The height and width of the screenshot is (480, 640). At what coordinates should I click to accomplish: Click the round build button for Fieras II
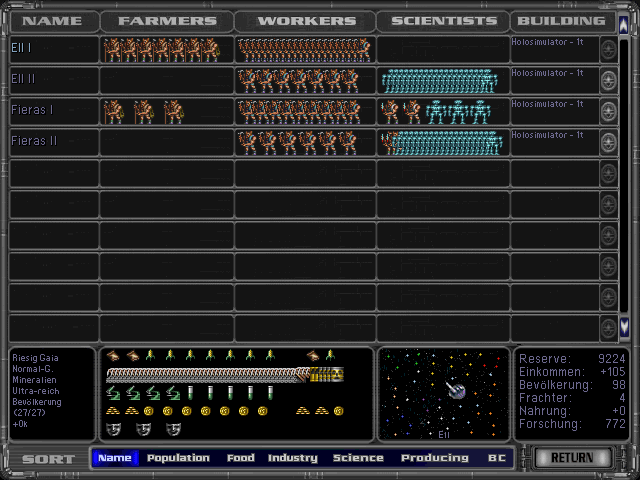[x=608, y=143]
